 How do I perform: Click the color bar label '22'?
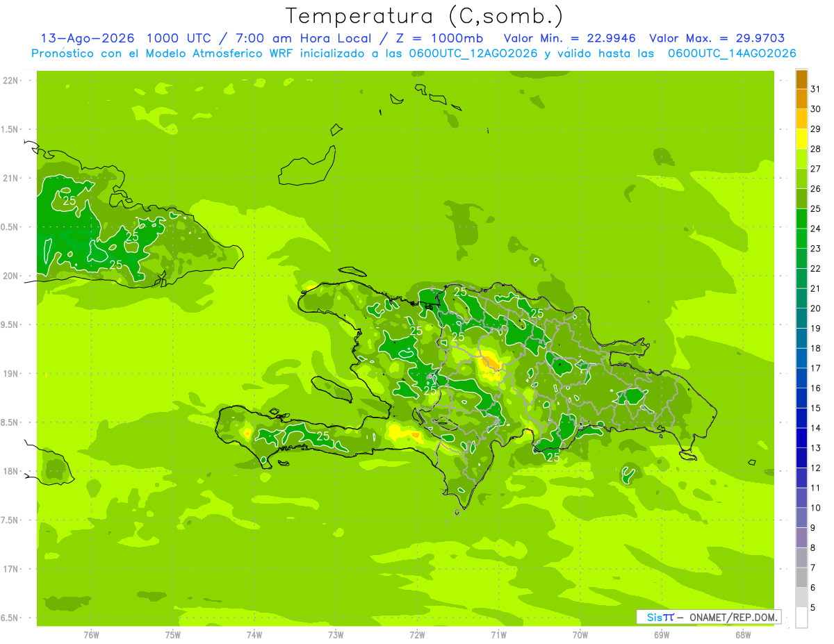coord(816,269)
